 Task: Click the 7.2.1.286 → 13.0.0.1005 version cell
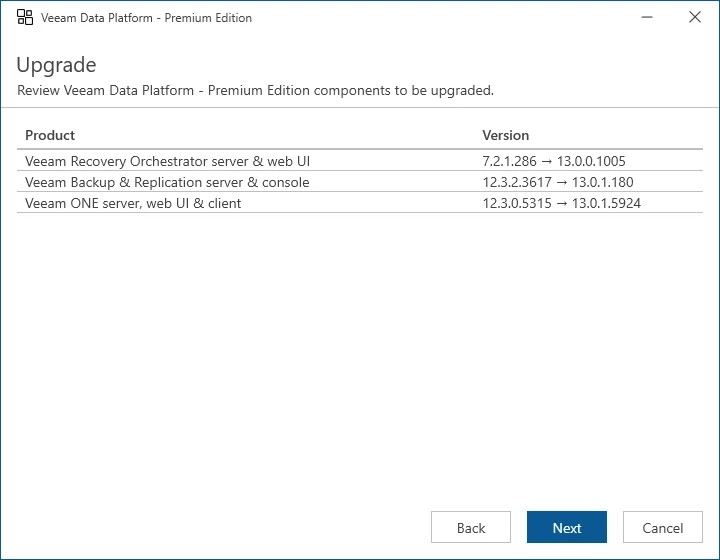[x=553, y=161]
